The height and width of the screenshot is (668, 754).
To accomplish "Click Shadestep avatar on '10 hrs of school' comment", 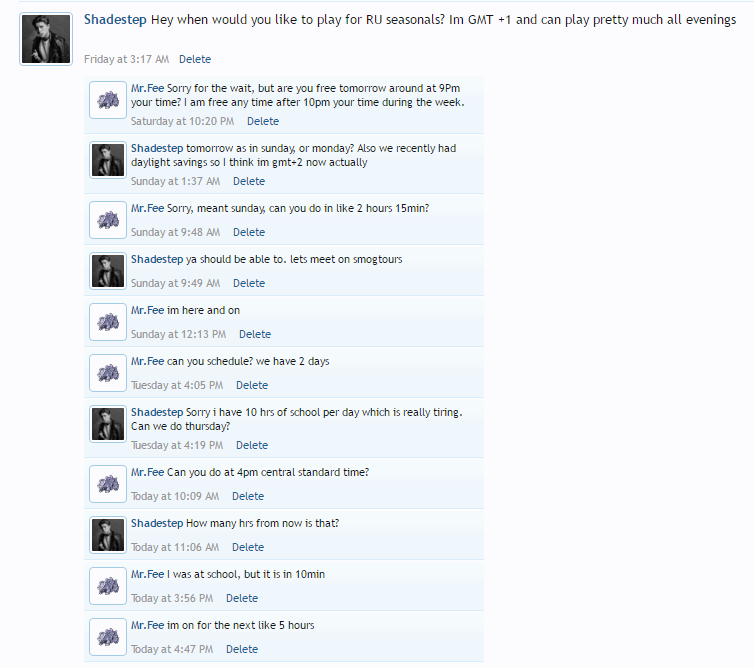I will pyautogui.click(x=108, y=424).
